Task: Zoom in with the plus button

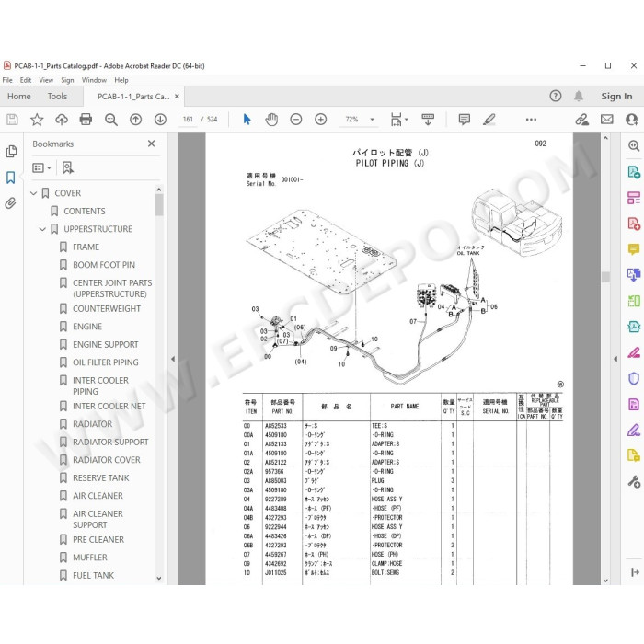Action: point(321,120)
